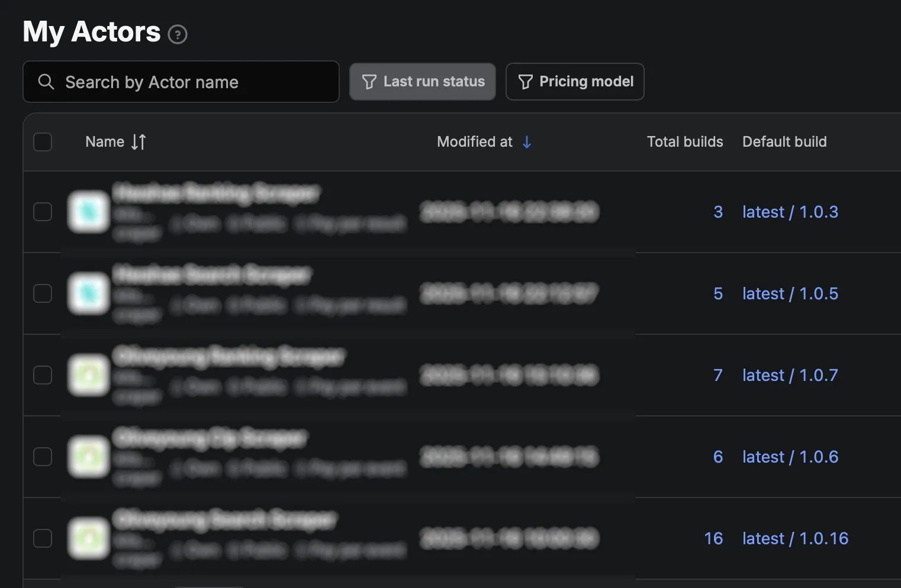Open the Last run status filter
This screenshot has width=901, height=588.
click(423, 82)
